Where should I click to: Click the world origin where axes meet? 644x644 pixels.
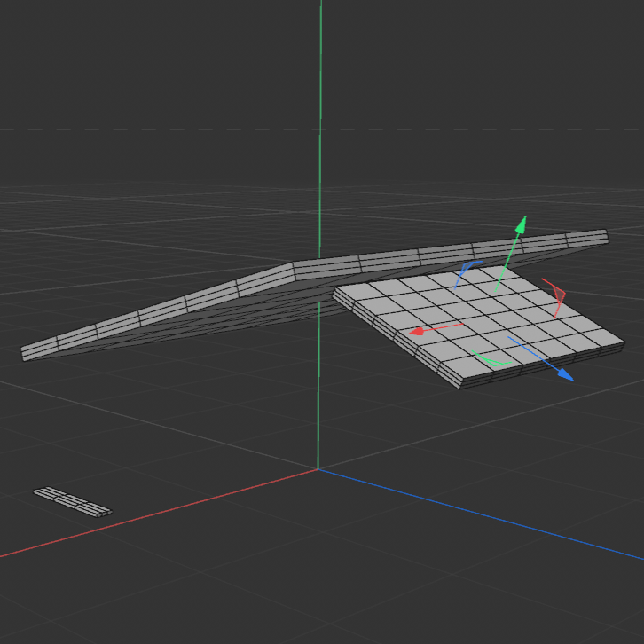pyautogui.click(x=319, y=469)
